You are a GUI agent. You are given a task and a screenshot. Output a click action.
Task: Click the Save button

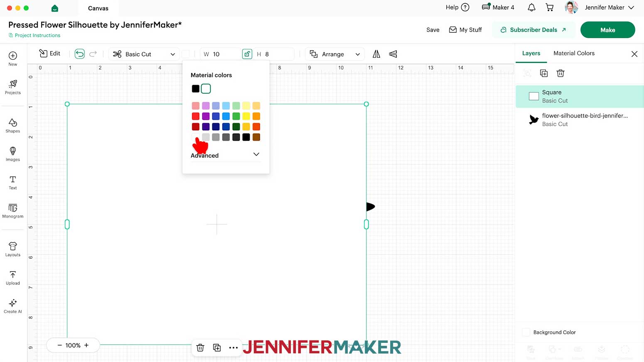pos(433,30)
